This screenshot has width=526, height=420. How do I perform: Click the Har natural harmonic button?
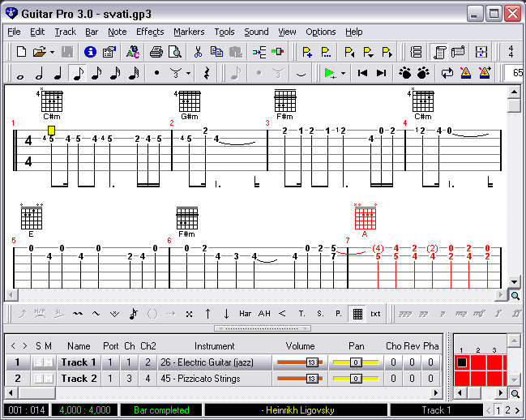(x=245, y=314)
